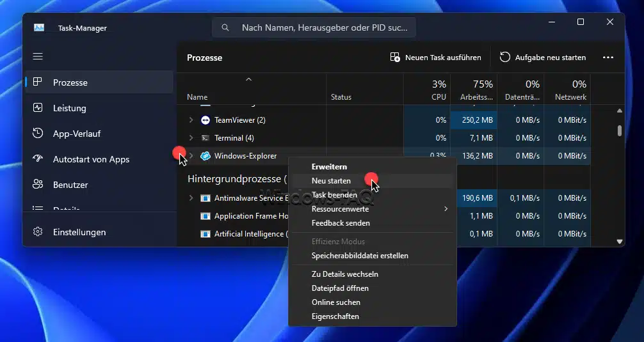Open the Ressourcenwerte submenu arrow

pyautogui.click(x=446, y=209)
